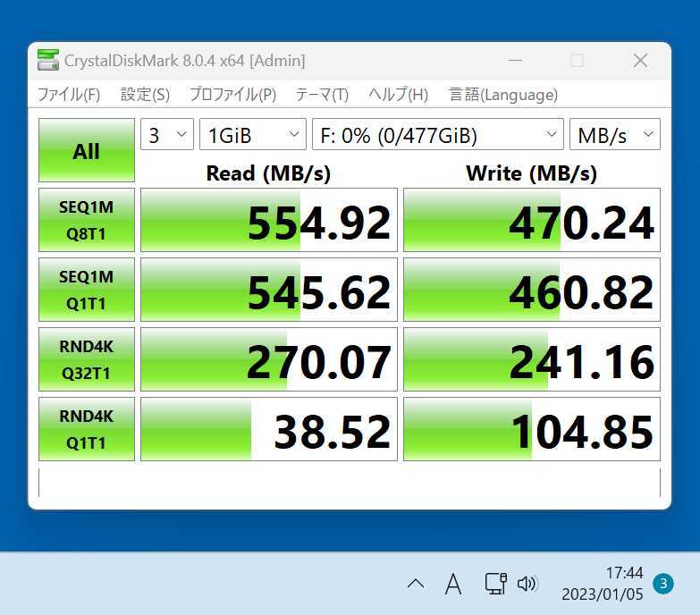Open the network status tray icon
This screenshot has width=700, height=615.
(x=495, y=584)
